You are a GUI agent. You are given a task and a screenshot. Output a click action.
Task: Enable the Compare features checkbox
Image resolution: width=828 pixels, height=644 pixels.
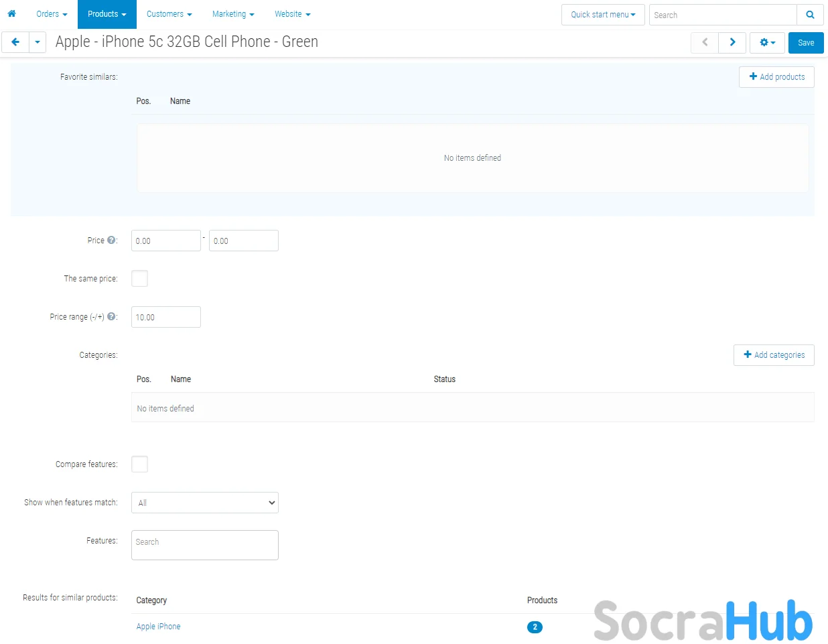coord(139,464)
